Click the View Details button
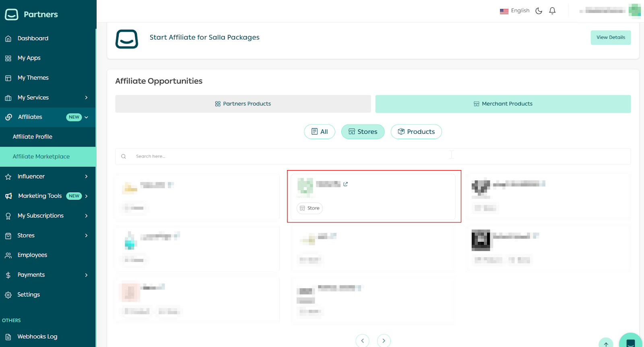The height and width of the screenshot is (347, 644). pyautogui.click(x=611, y=37)
